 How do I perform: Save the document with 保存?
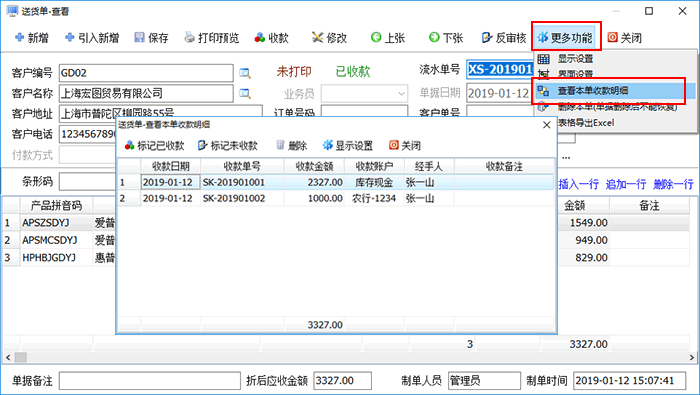[x=151, y=38]
